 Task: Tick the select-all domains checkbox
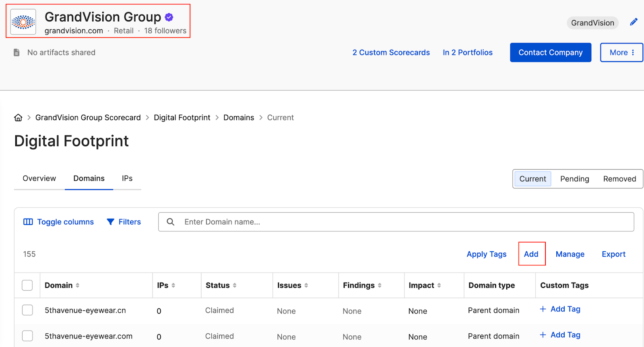point(27,285)
